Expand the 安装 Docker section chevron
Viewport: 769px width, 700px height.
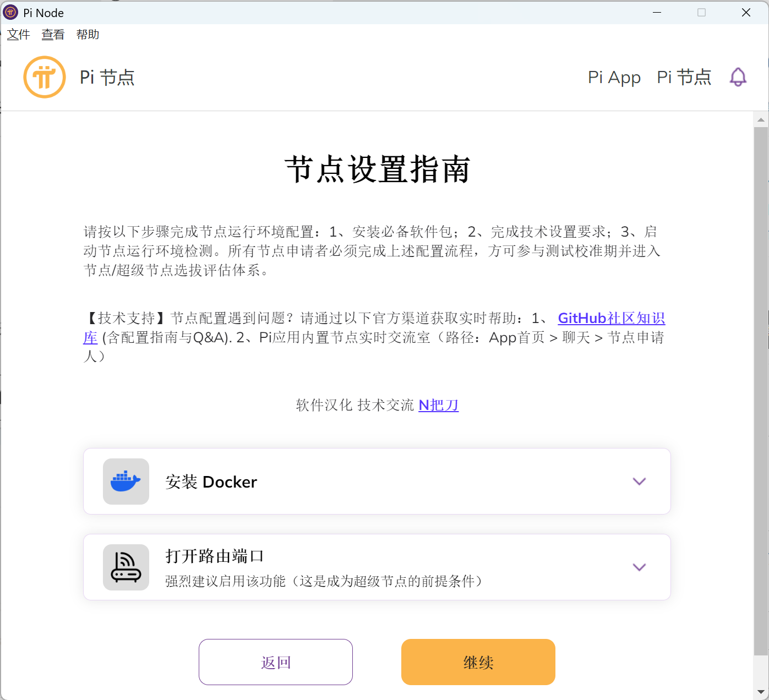coord(639,482)
